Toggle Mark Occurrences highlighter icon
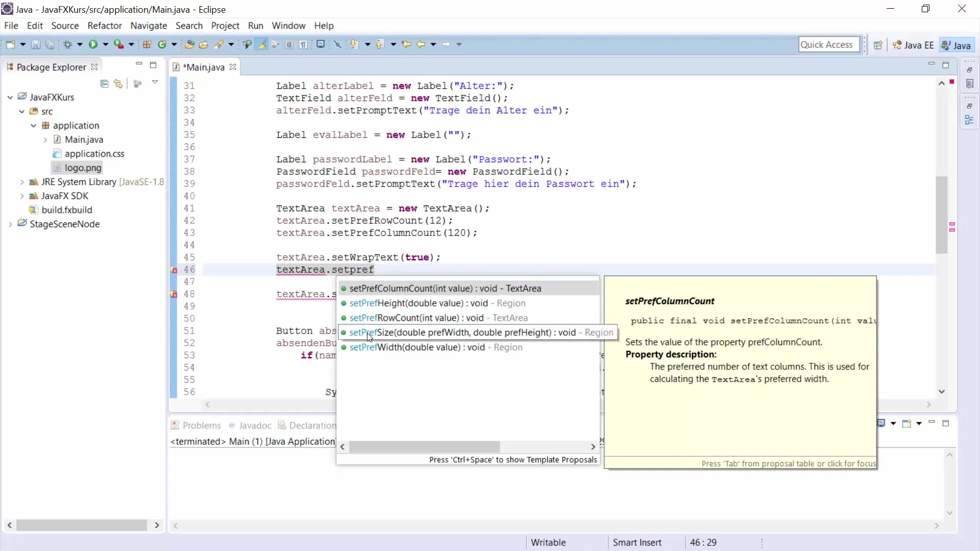Screen dimensions: 980x551 pos(261,44)
